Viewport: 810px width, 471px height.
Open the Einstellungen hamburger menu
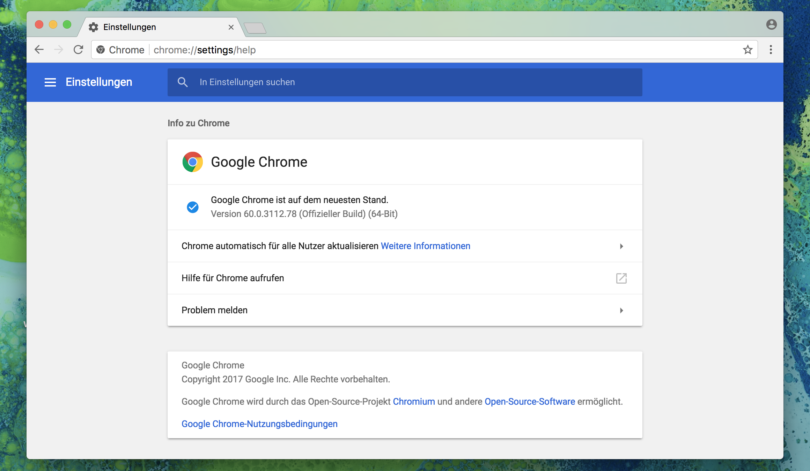pyautogui.click(x=50, y=82)
